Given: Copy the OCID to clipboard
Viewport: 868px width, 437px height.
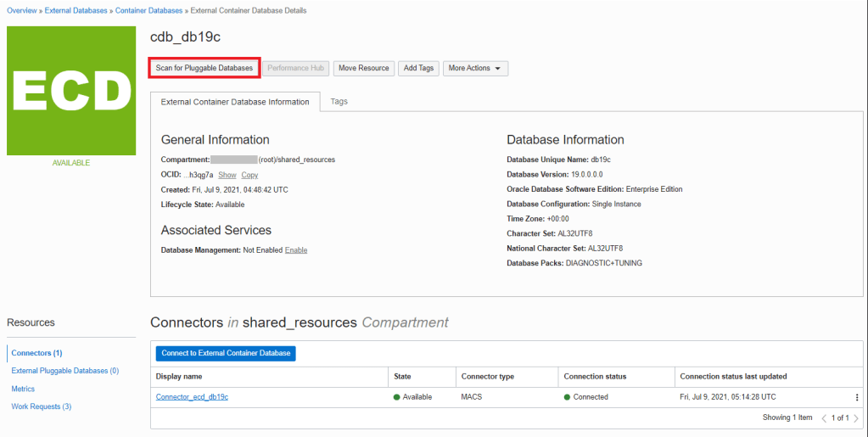Looking at the screenshot, I should [x=249, y=175].
